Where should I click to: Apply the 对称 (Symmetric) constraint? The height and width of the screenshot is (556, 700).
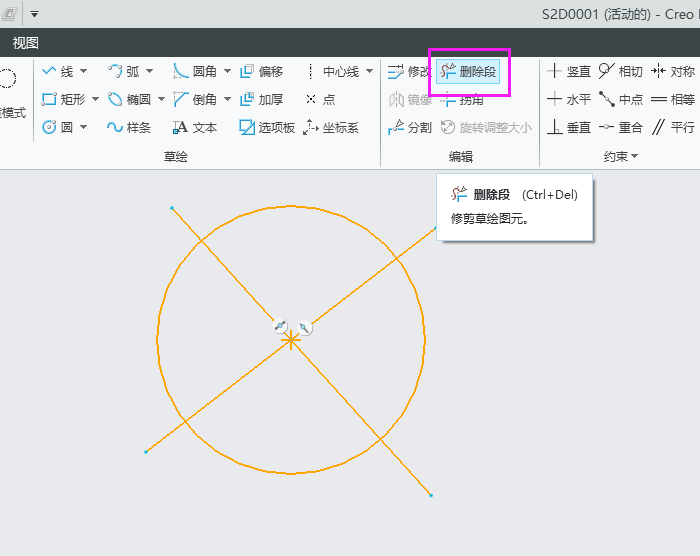pyautogui.click(x=673, y=71)
